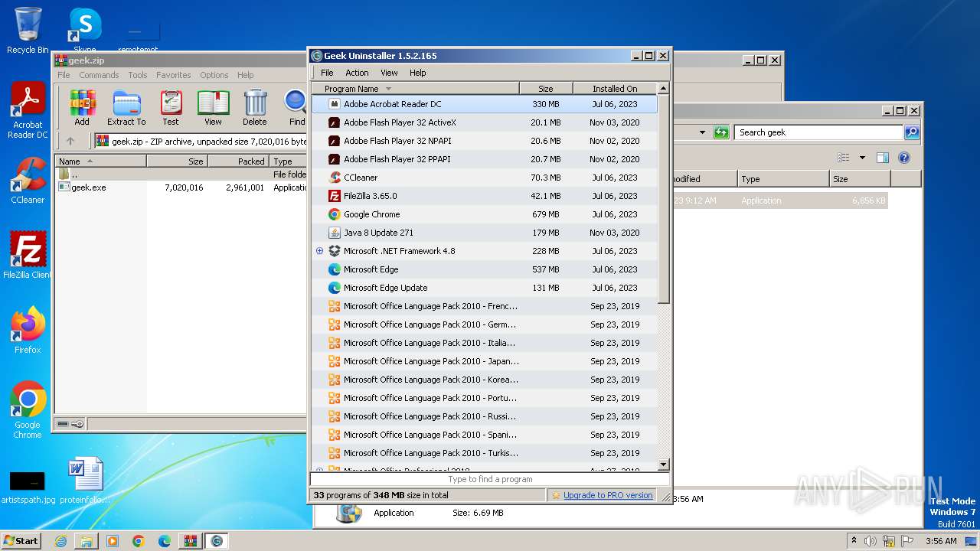Select Adobe Flash Player 32 ActiveX icon
Screen dimensions: 980x551
pyautogui.click(x=335, y=122)
